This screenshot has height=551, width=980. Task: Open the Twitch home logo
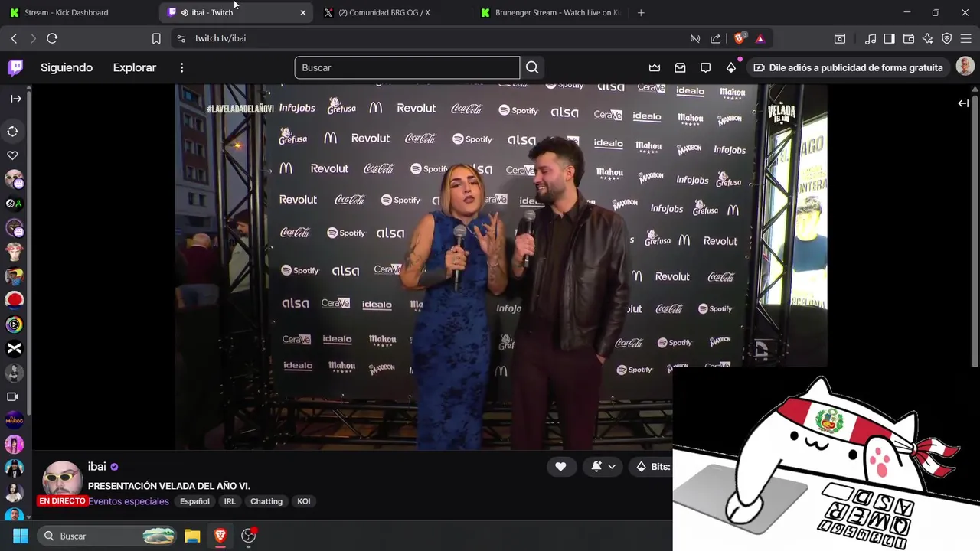[x=15, y=67]
